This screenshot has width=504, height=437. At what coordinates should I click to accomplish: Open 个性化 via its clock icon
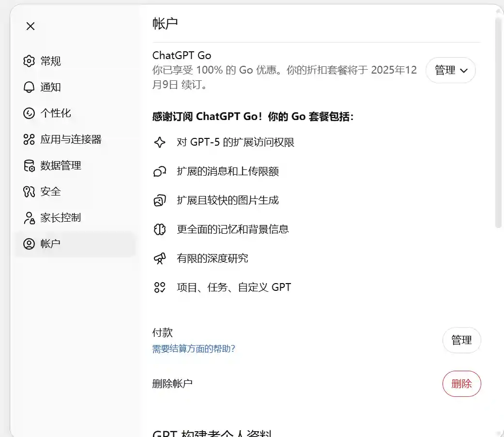[29, 113]
